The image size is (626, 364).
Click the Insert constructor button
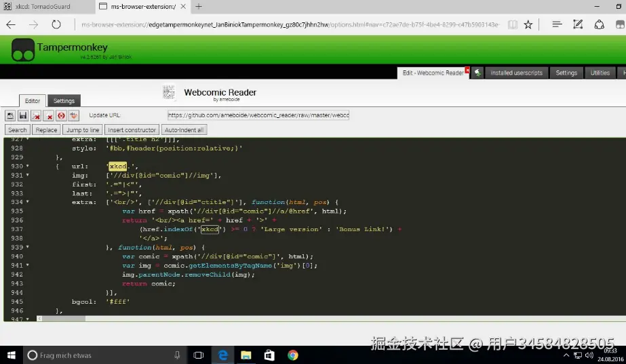point(132,130)
